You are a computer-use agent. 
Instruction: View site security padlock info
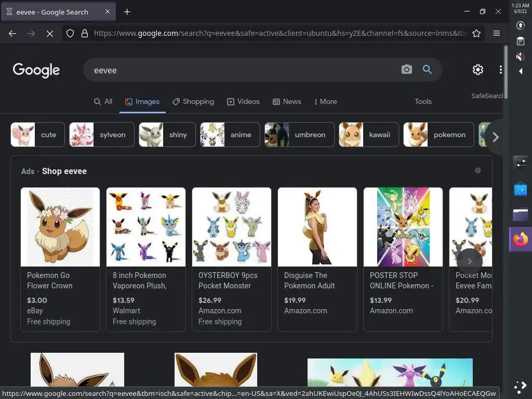point(85,33)
